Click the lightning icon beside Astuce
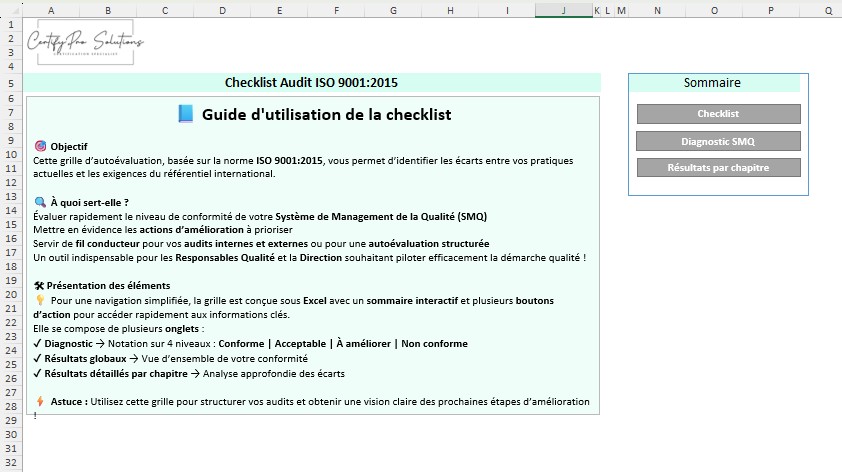 tap(40, 401)
